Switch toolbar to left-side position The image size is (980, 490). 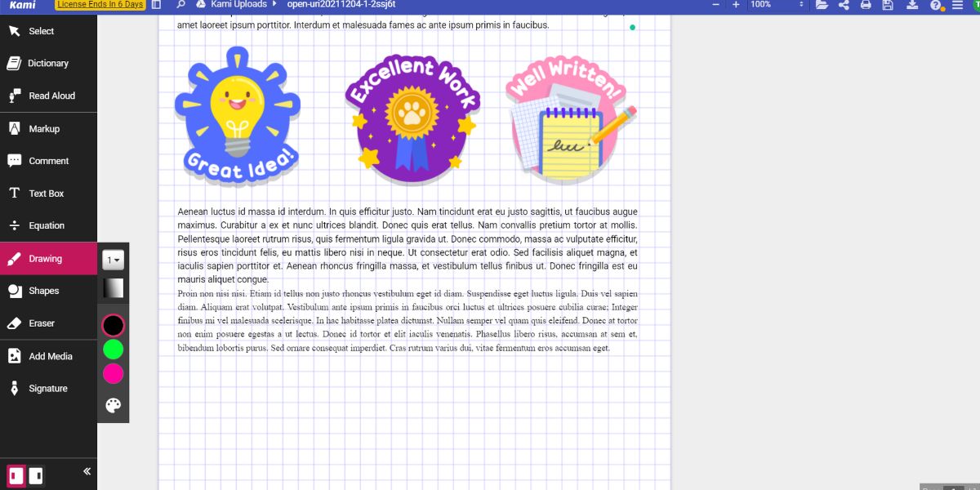(16, 475)
